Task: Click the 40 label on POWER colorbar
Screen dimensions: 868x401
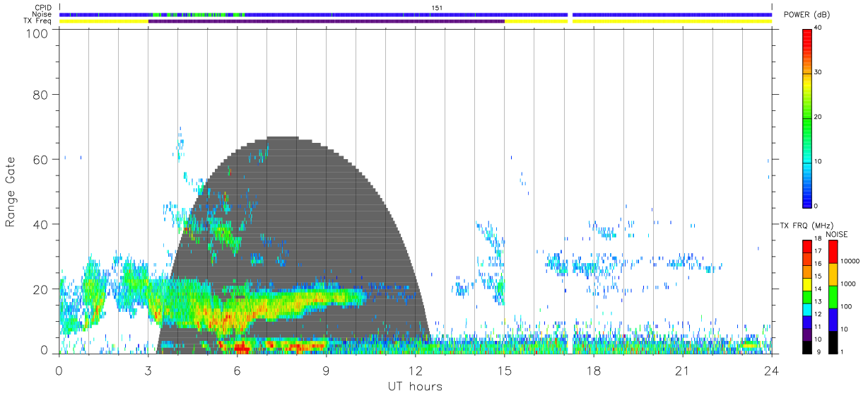Action: coord(819,28)
